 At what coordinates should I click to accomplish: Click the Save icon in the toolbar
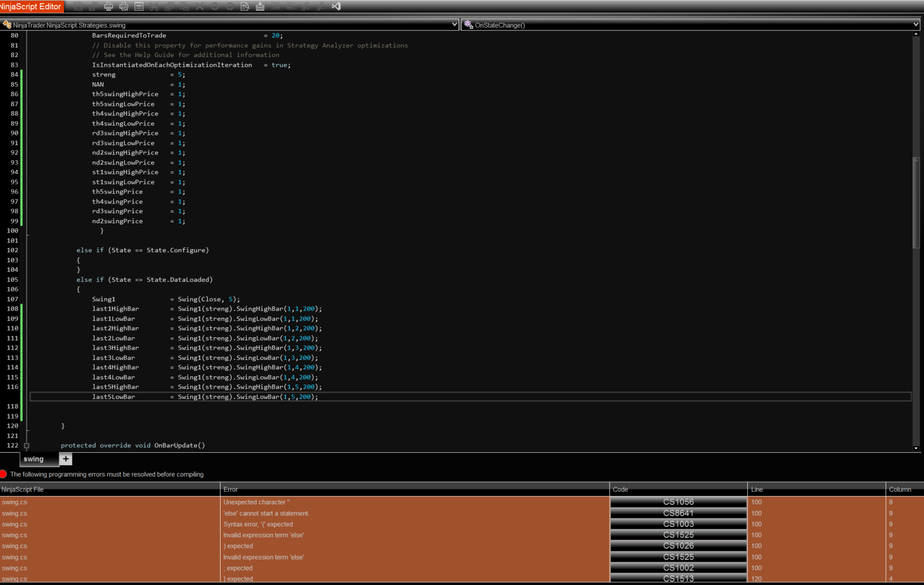tap(78, 7)
